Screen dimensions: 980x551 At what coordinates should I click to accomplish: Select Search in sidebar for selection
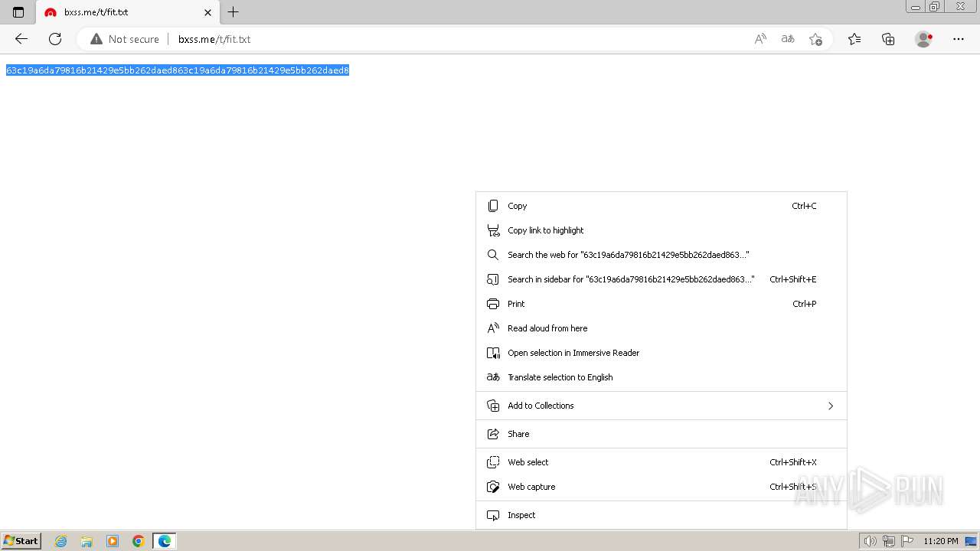point(661,279)
